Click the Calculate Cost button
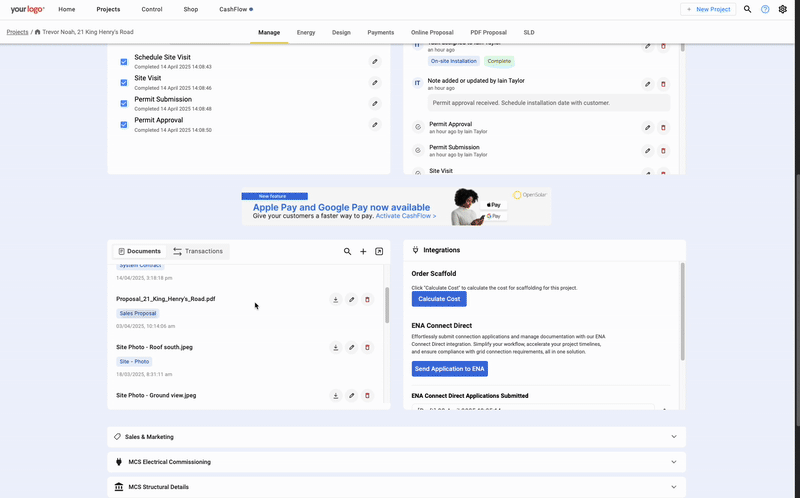This screenshot has width=800, height=498. [x=439, y=299]
